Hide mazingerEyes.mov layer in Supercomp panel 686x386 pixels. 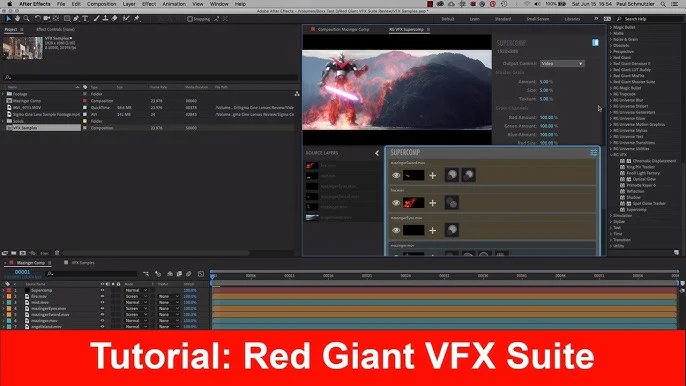tap(396, 231)
